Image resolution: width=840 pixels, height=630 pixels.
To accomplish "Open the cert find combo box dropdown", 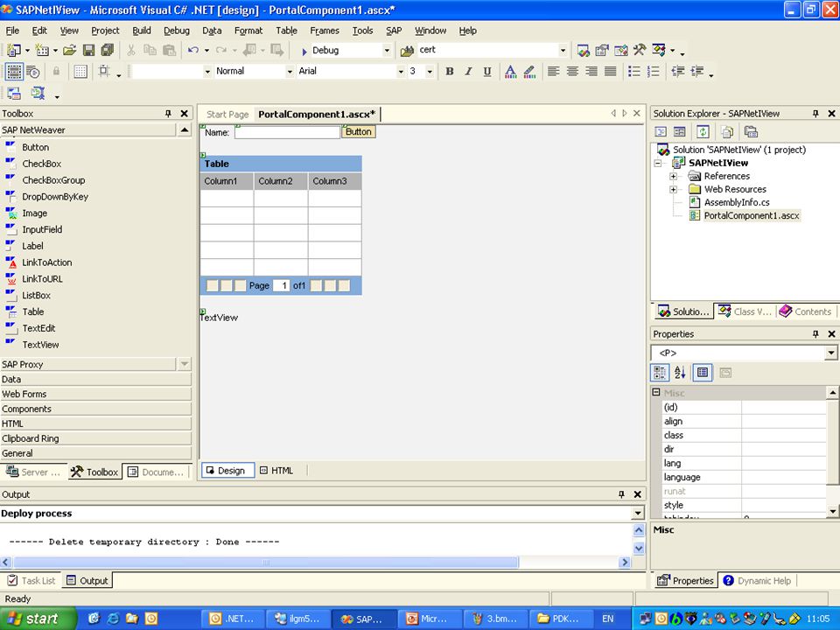I will 563,51.
